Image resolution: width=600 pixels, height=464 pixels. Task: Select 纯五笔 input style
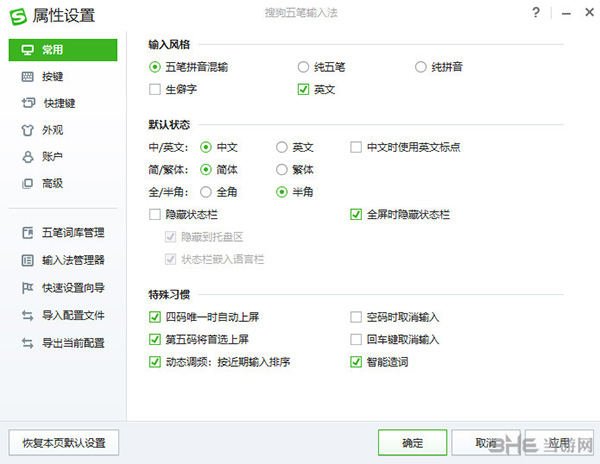point(303,67)
